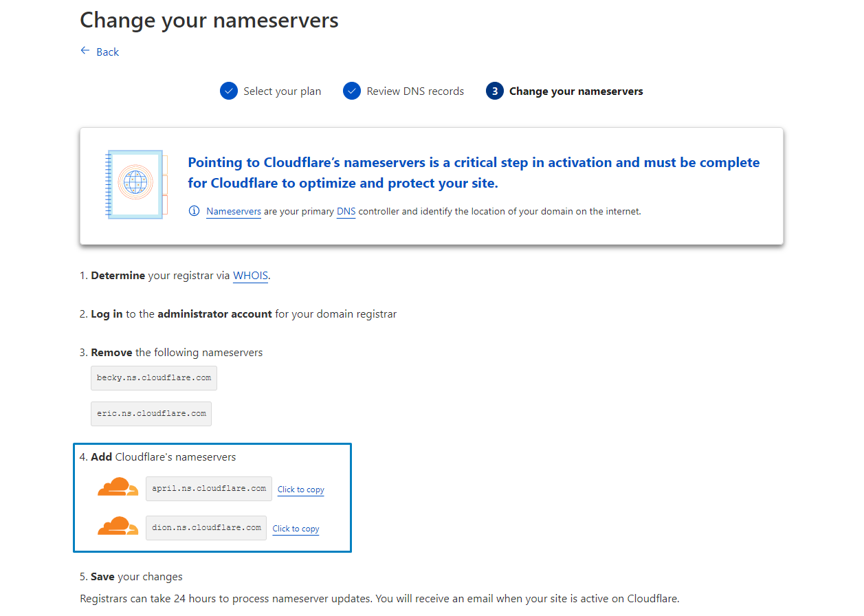The width and height of the screenshot is (864, 616).
Task: Click the Change your nameservers page heading
Action: (209, 20)
